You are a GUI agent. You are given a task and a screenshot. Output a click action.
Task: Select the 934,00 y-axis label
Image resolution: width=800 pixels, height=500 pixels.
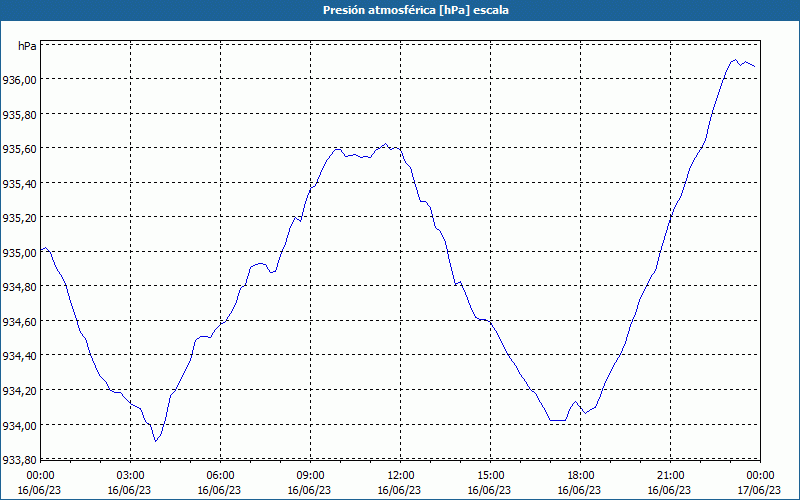[x=19, y=425]
